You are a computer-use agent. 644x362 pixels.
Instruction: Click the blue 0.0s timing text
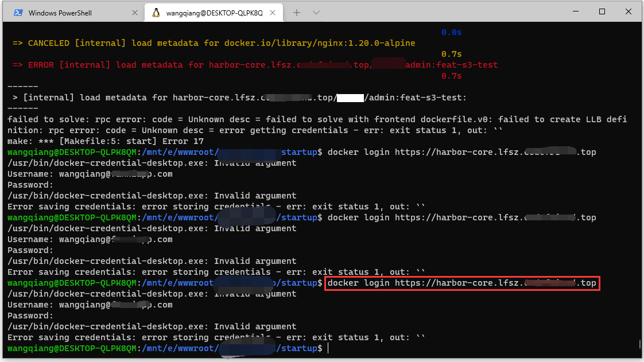(x=451, y=32)
